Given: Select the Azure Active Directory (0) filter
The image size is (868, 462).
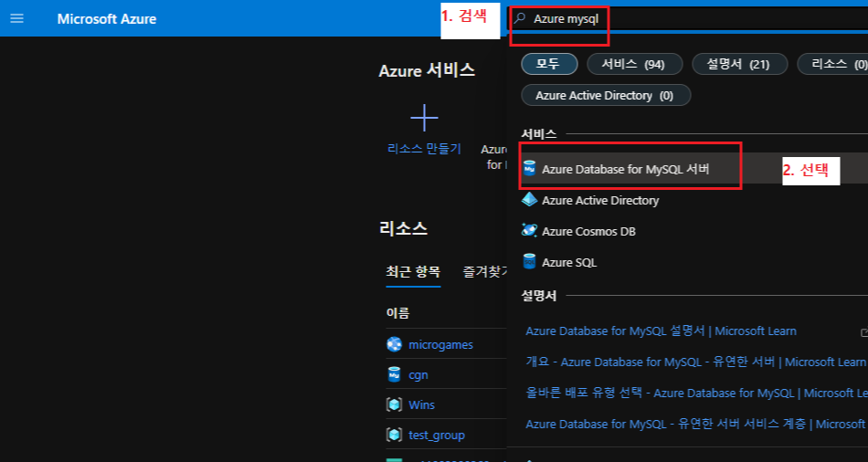Looking at the screenshot, I should 606,95.
